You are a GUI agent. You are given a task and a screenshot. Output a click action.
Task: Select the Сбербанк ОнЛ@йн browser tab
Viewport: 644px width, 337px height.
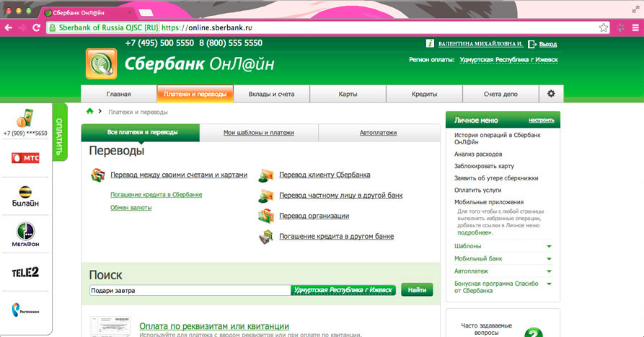click(x=87, y=13)
